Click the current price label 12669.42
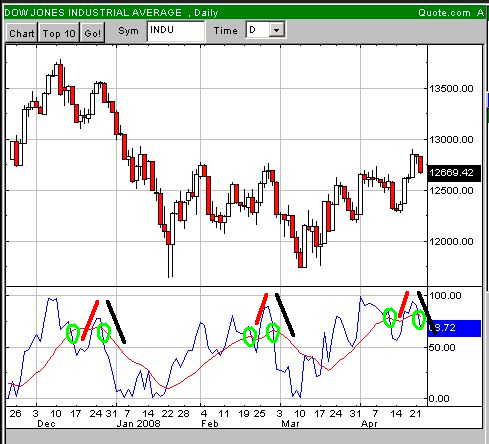The height and width of the screenshot is (444, 489). point(453,173)
